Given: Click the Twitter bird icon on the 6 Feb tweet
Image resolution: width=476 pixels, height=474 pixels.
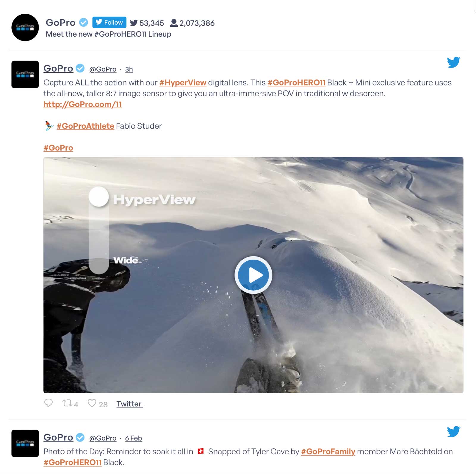Looking at the screenshot, I should [x=453, y=431].
